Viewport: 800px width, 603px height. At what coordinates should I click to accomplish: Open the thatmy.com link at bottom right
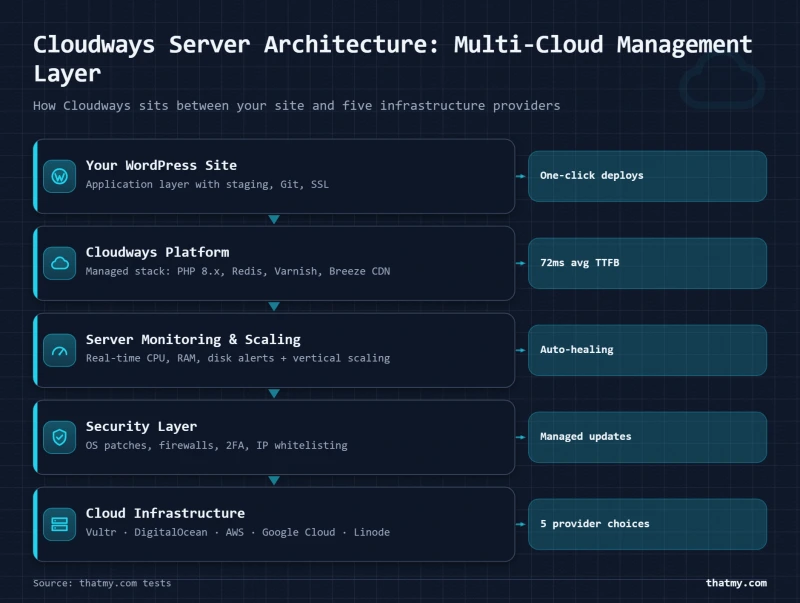(736, 583)
